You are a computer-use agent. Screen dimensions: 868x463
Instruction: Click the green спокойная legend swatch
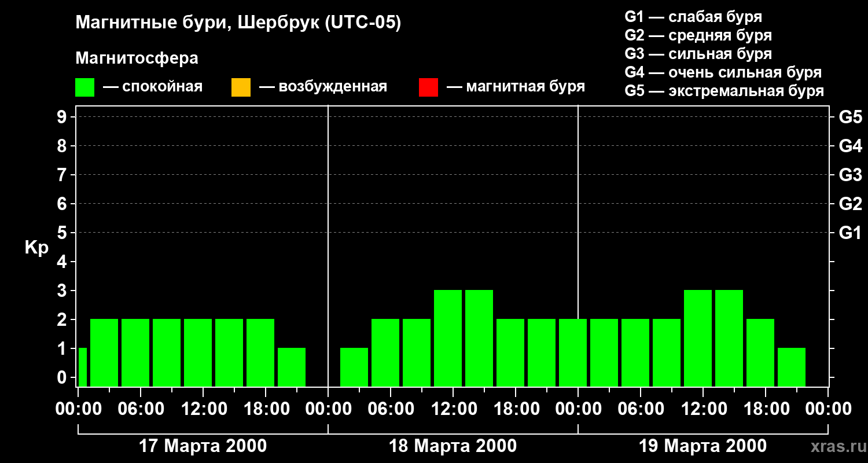pos(85,87)
